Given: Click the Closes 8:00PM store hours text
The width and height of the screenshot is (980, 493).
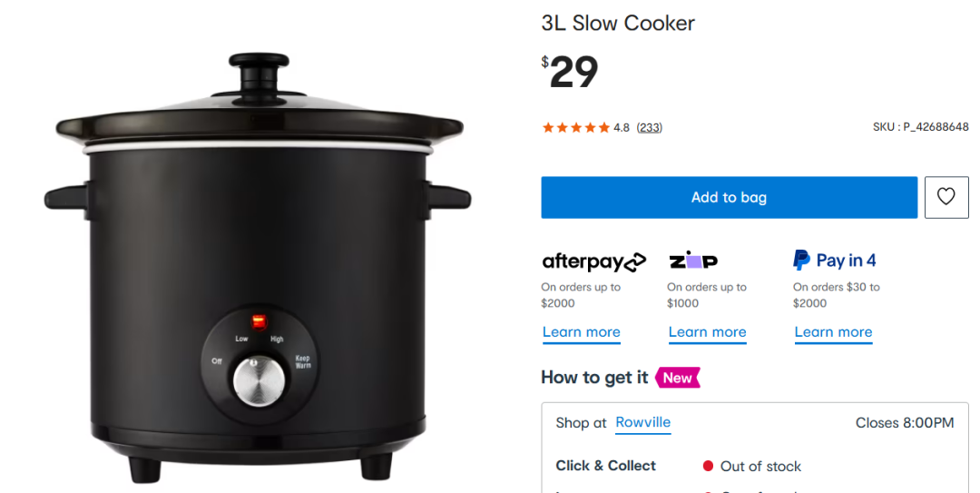Looking at the screenshot, I should (x=905, y=423).
